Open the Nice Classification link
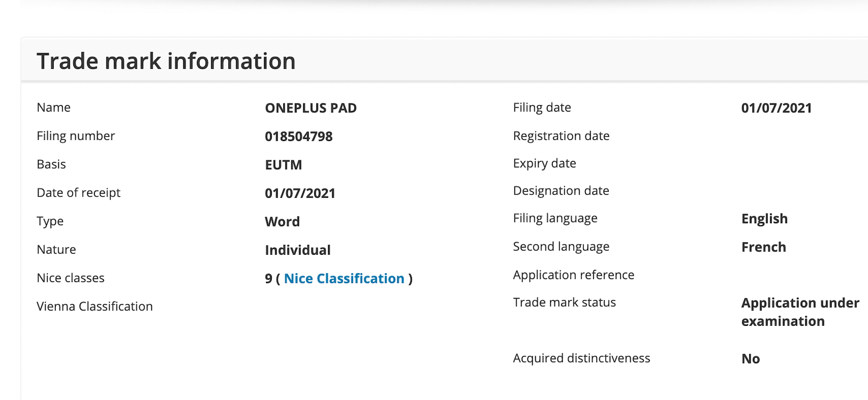Viewport: 868px width, 400px height. 344,279
